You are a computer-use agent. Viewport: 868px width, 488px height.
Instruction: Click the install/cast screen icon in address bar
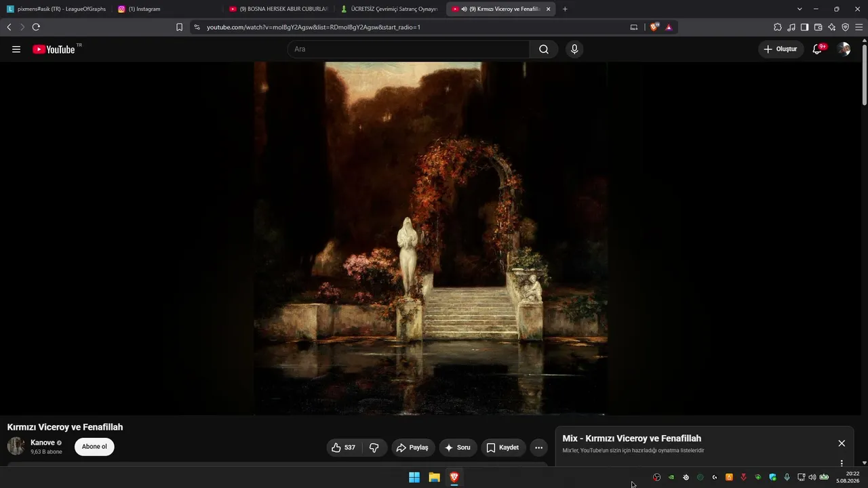634,27
